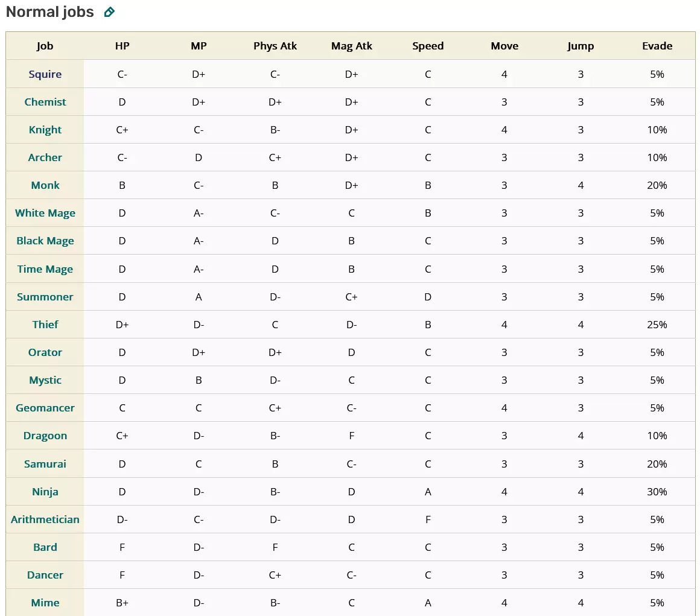Click the Dragoon job link
The image size is (700, 616).
(45, 436)
